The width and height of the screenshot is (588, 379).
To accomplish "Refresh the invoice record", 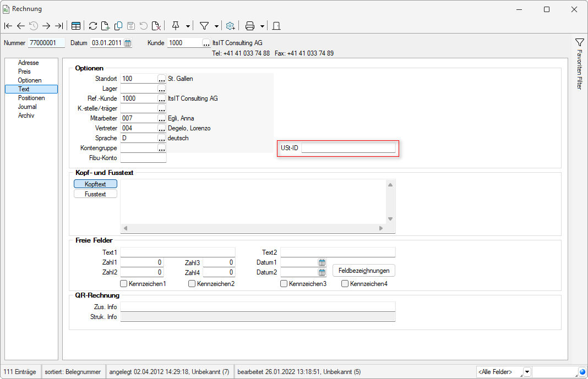I will (x=93, y=26).
